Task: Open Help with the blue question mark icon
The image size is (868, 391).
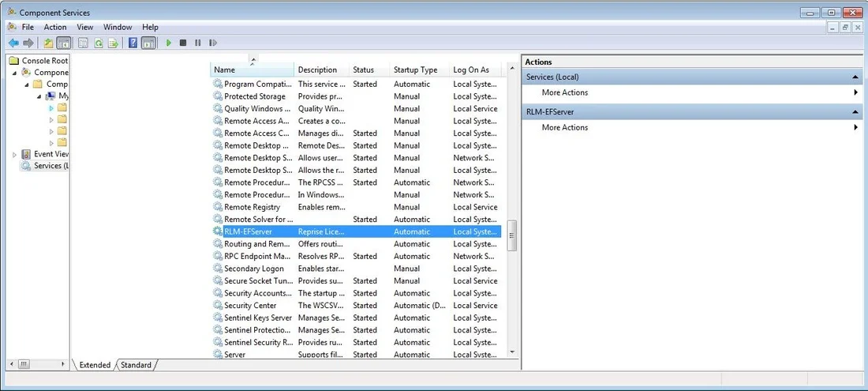Action: [x=133, y=43]
